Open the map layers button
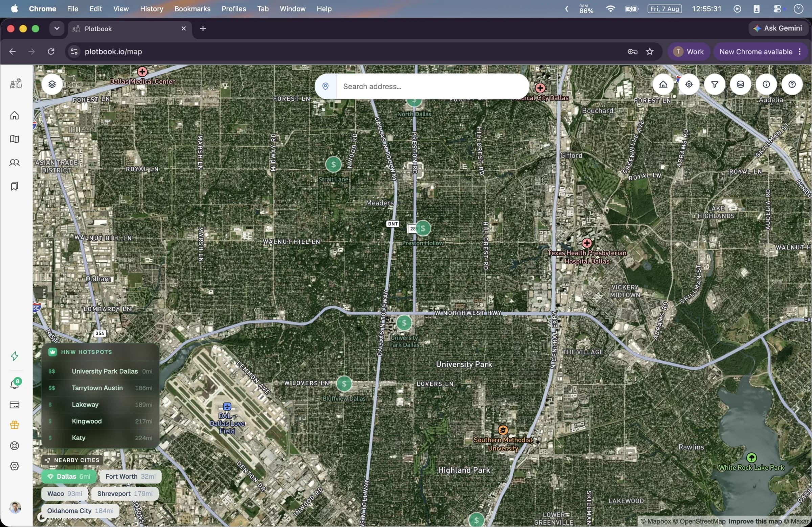812x527 pixels. (52, 84)
